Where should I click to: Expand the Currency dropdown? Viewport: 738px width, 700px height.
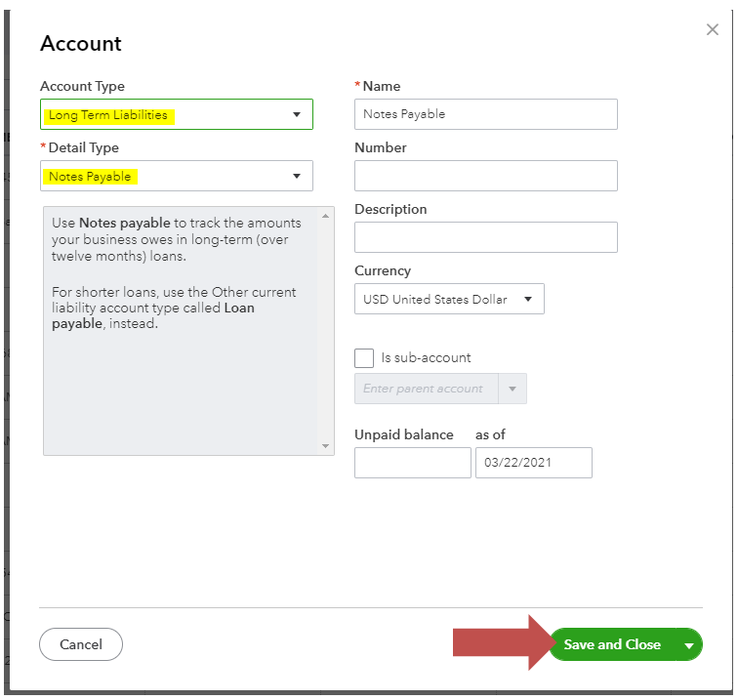pos(449,299)
